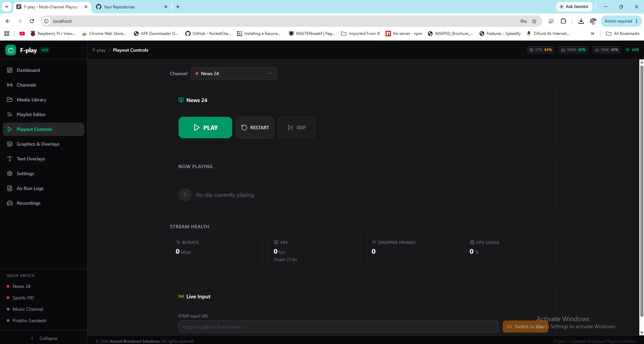Screen dimensions: 644x344
Task: Open the Media Library section
Action: click(x=43, y=100)
